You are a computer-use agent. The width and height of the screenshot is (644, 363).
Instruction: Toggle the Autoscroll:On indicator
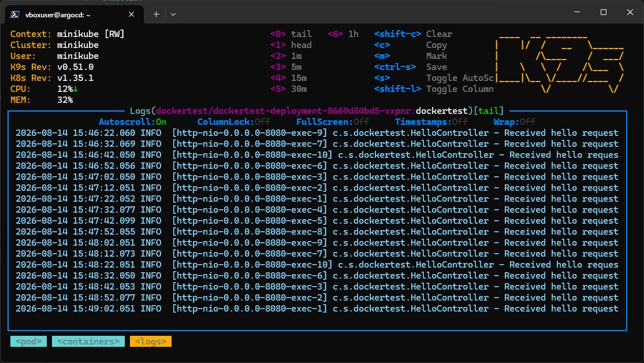click(x=132, y=122)
